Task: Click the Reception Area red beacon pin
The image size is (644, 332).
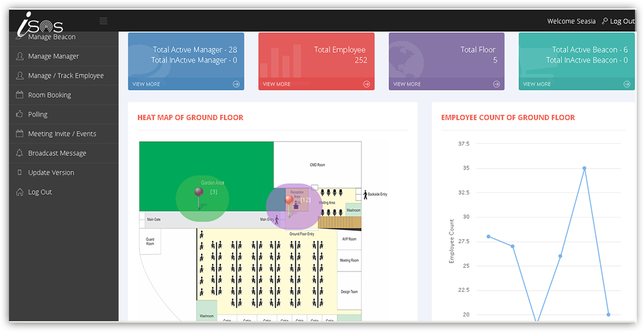Action: click(x=289, y=206)
